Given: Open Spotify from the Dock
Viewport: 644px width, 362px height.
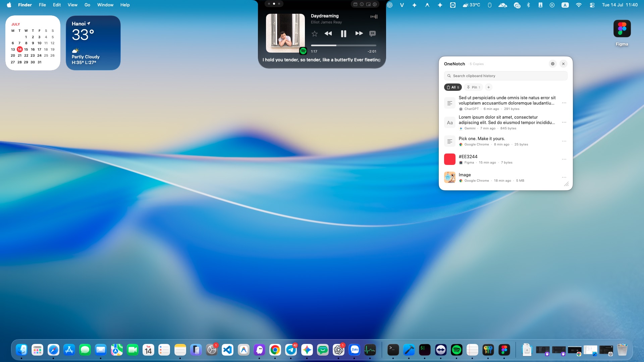Looking at the screenshot, I should 457,350.
